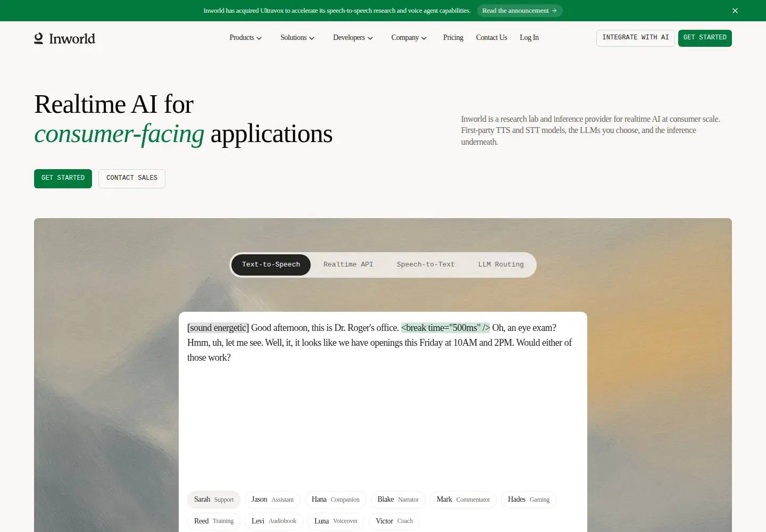This screenshot has width=766, height=532.
Task: Dismiss the announcement banner with X
Action: click(735, 11)
